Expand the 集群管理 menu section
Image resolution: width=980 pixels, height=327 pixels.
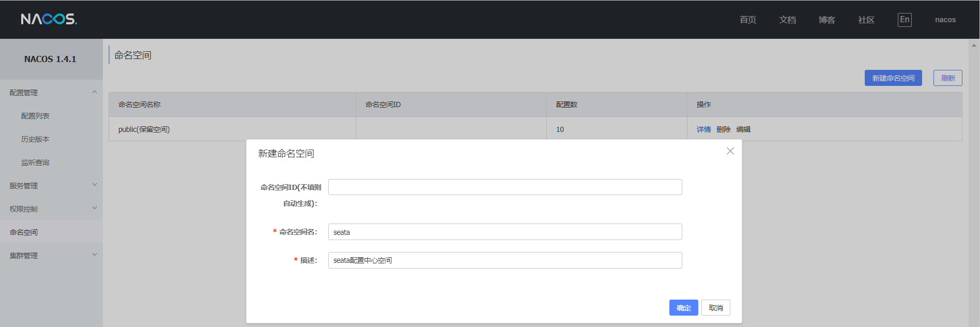[x=95, y=255]
